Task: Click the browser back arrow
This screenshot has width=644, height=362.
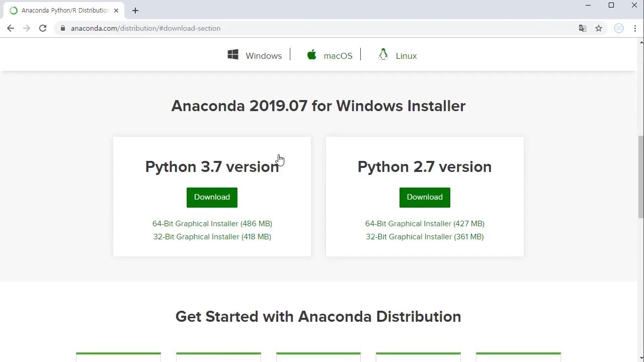Action: (x=11, y=28)
